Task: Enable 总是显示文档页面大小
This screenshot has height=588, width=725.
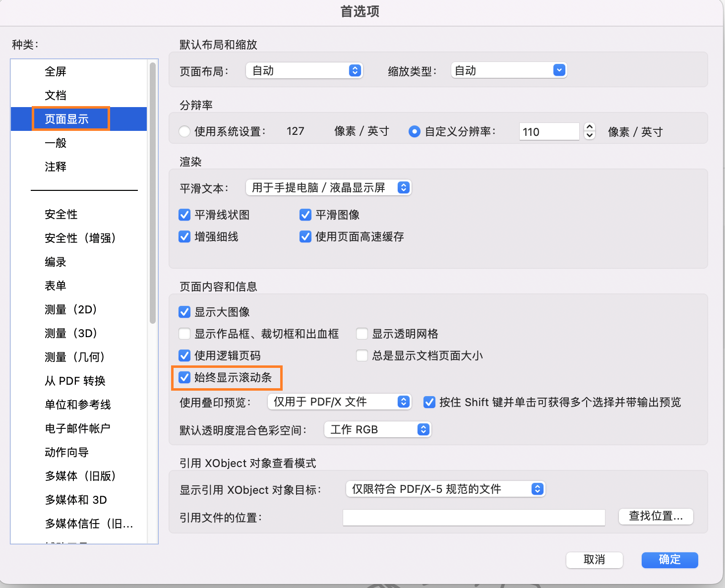Action: point(362,355)
